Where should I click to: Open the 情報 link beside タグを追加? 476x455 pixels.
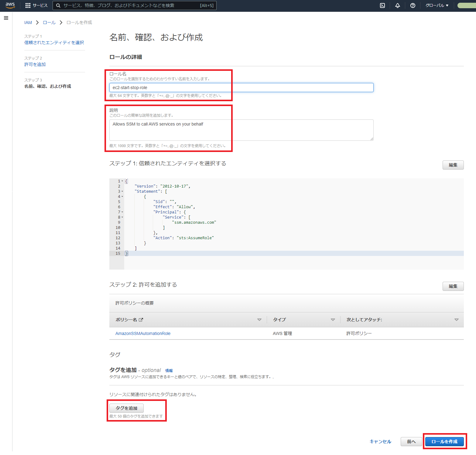click(169, 371)
